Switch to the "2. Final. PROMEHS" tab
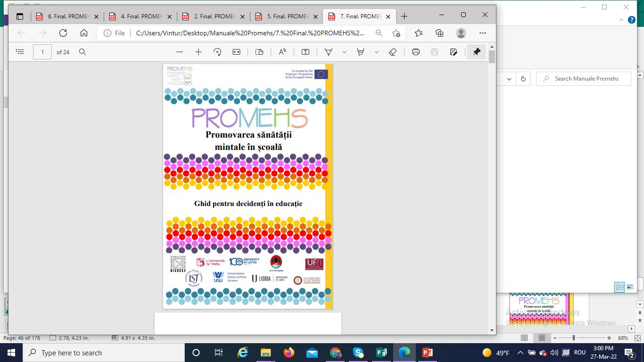Screen dimensions: 644x362 point(213,16)
